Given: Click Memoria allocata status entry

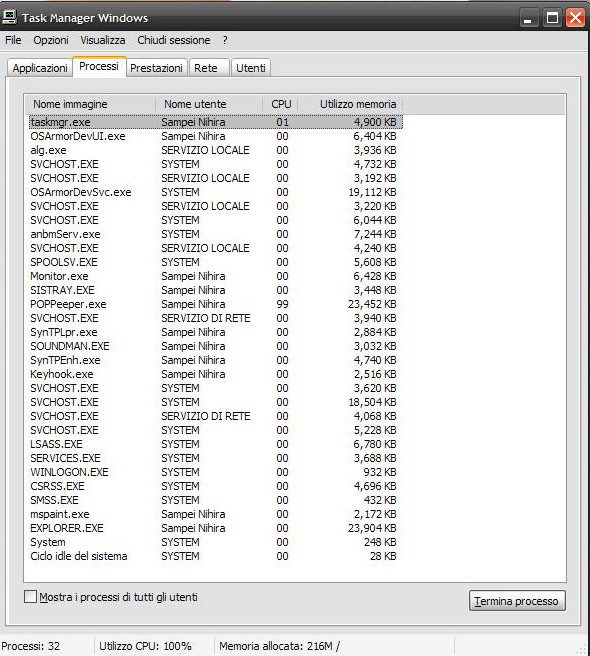Looking at the screenshot, I should [x=280, y=646].
